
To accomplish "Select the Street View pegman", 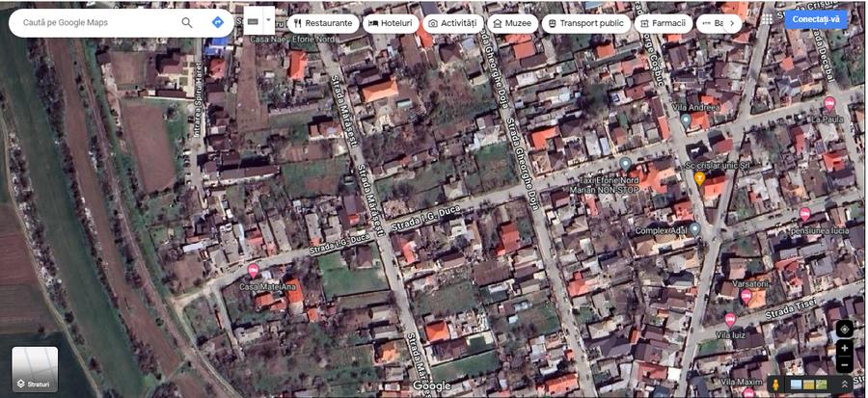I will coord(776,385).
